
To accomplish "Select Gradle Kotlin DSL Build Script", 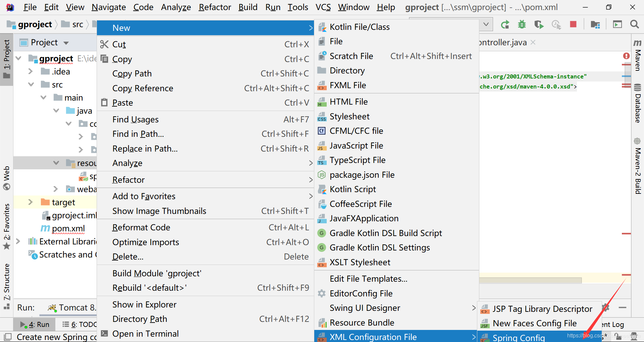I will click(396, 233).
